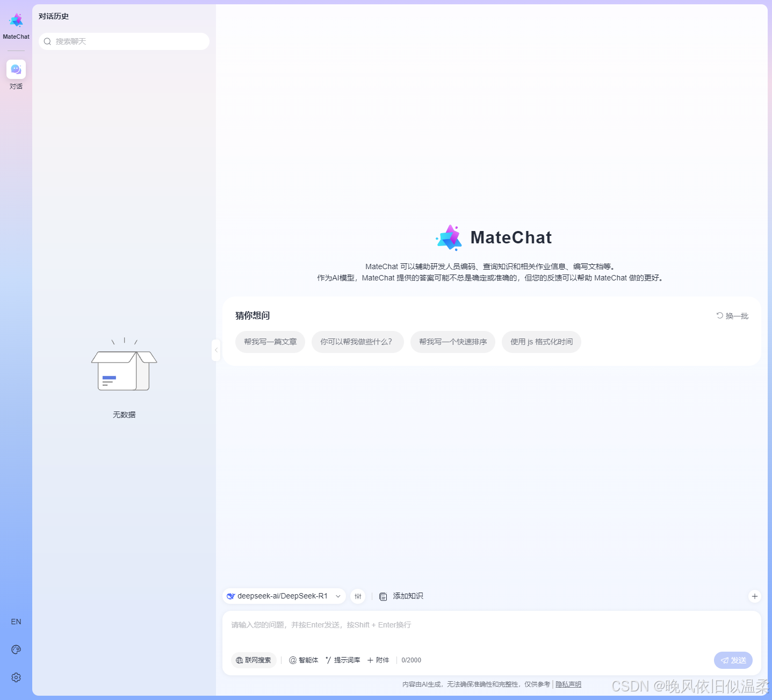Viewport: 772px width, 700px height.
Task: Select the 你可以帮我做些什么? suggestion
Action: coord(358,342)
